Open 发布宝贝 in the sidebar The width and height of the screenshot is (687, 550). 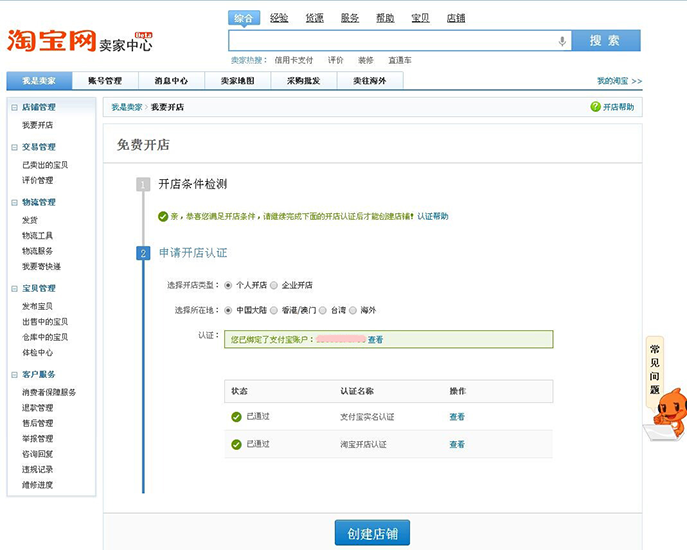[38, 306]
